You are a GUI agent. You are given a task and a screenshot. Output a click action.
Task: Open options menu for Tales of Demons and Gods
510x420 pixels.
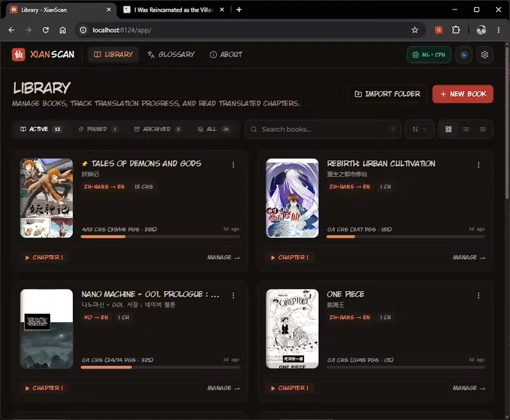click(x=233, y=165)
